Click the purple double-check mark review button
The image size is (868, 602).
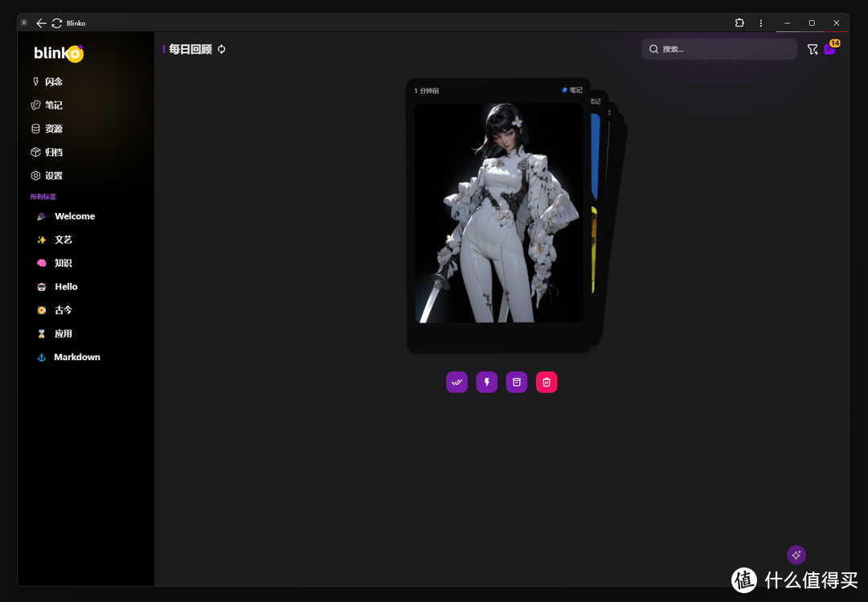click(457, 383)
